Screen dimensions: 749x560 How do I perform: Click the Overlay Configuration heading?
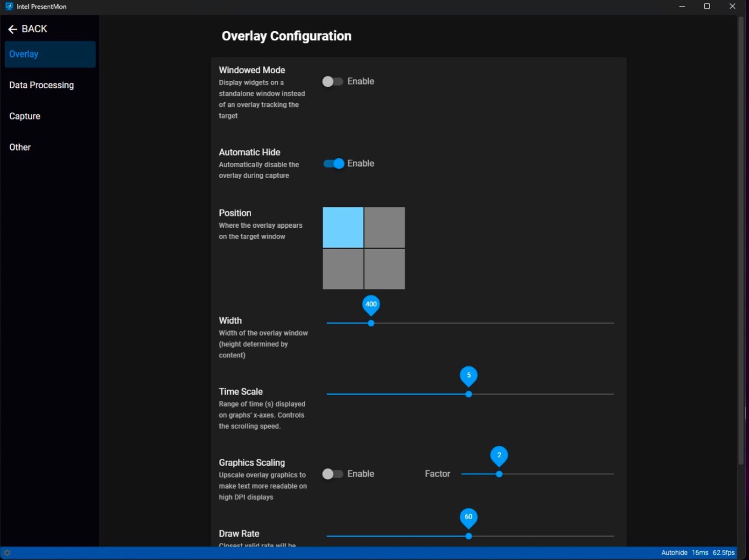287,36
